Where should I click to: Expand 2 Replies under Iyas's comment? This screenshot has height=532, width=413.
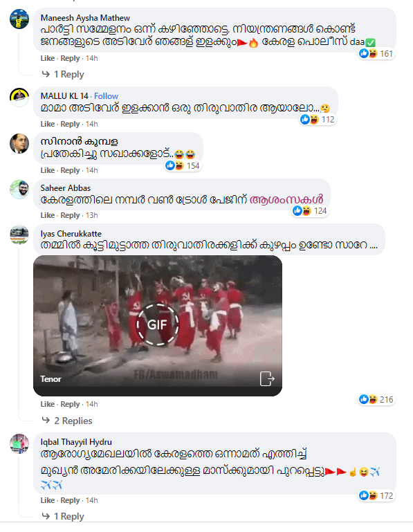coord(67,421)
